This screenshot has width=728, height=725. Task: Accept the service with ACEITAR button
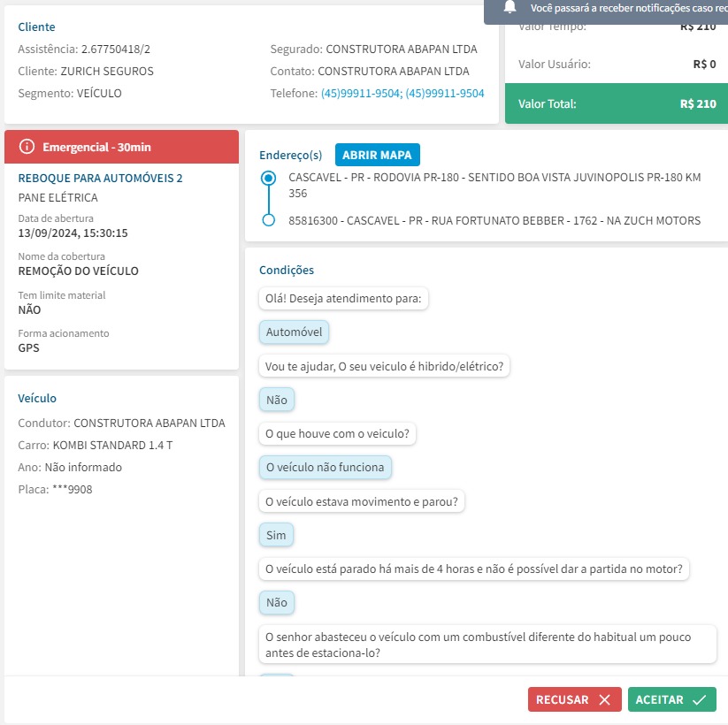pyautogui.click(x=671, y=699)
